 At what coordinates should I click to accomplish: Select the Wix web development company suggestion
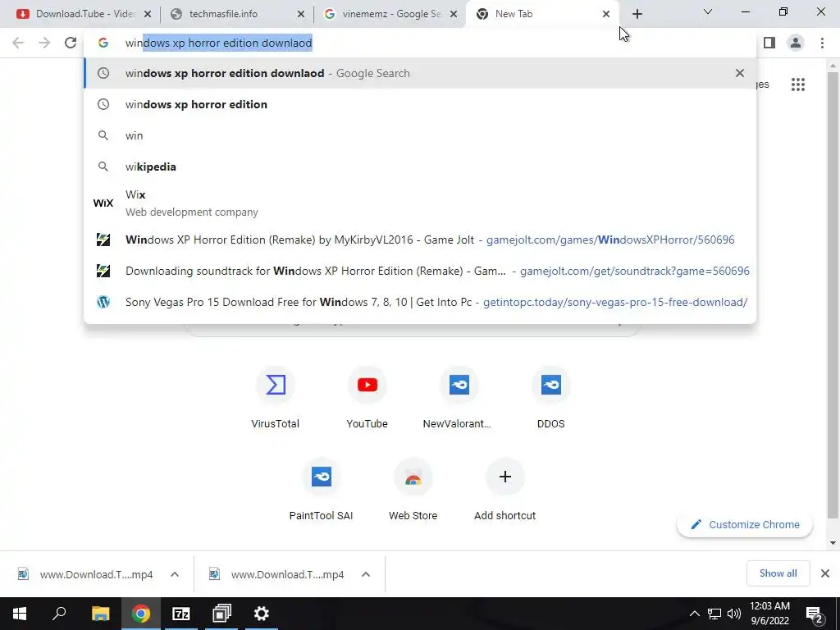coord(420,203)
